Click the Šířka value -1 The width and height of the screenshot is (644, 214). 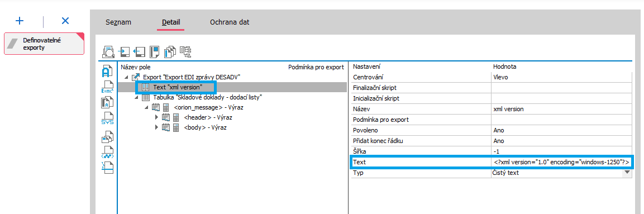point(561,151)
